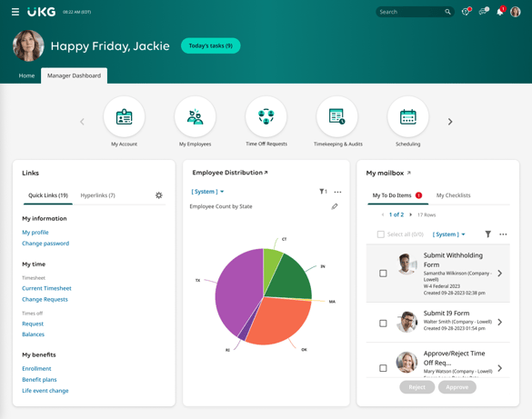
Task: Expand Submit I9 Form chevron
Action: (x=500, y=322)
